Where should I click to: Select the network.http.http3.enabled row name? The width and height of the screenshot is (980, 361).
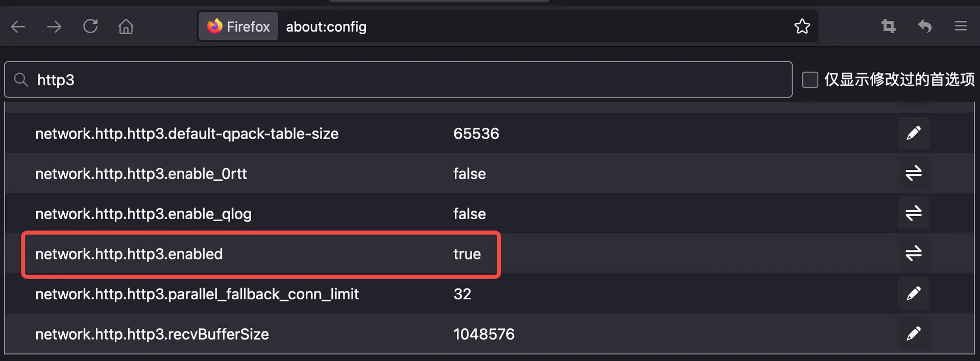pyautogui.click(x=129, y=254)
